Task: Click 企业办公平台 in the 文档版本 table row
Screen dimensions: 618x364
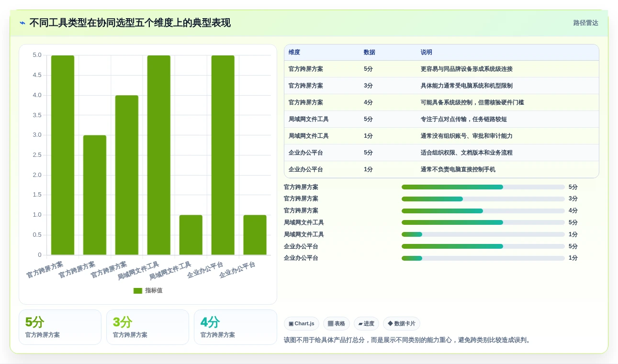Action: coord(306,153)
